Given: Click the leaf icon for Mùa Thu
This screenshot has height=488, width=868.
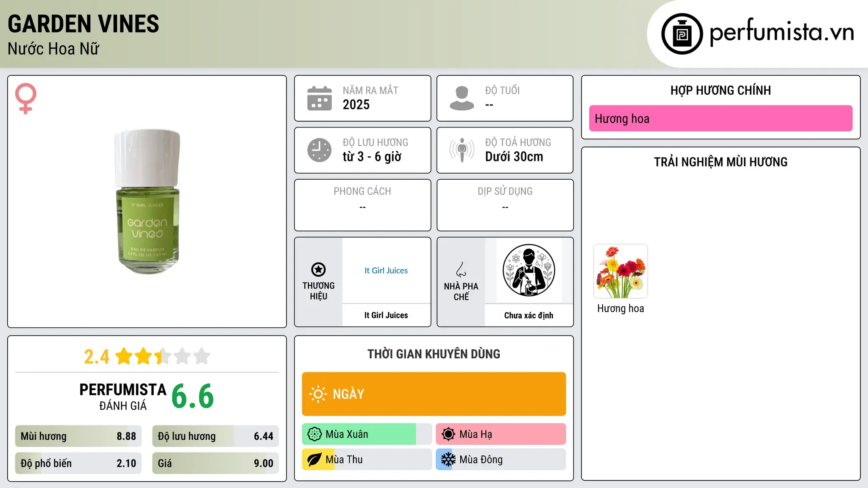Looking at the screenshot, I should pyautogui.click(x=314, y=460).
